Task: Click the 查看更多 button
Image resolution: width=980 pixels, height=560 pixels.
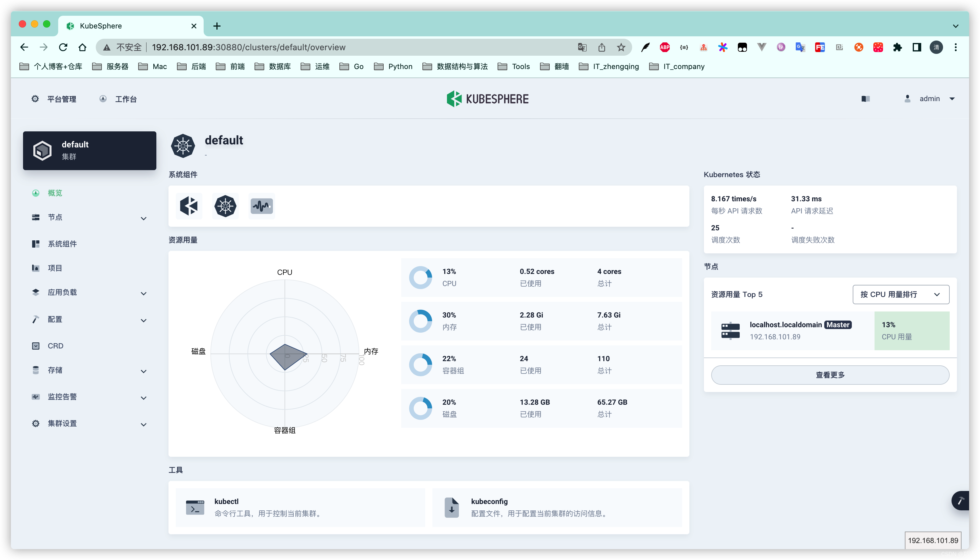Action: [x=830, y=375]
